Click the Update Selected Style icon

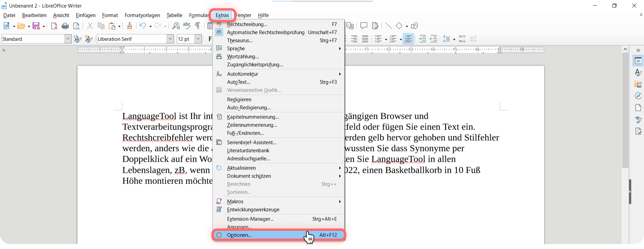click(x=78, y=39)
